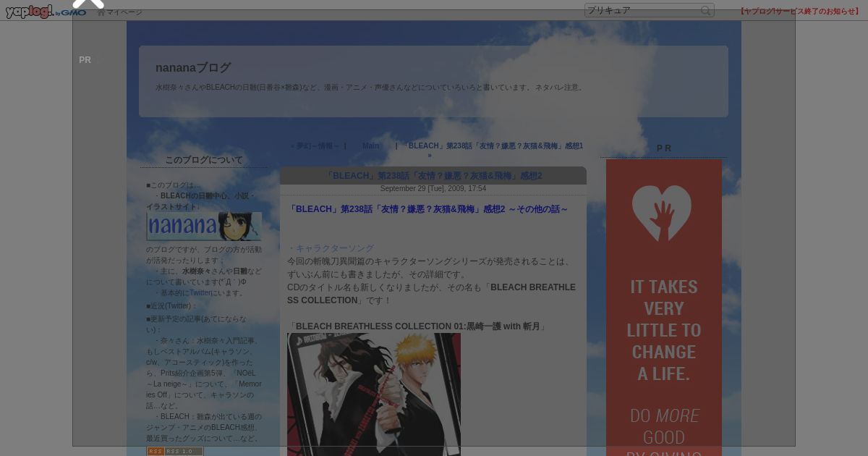This screenshot has width=868, height=456.
Task: Click the nanana banner image in sidebar
Action: (204, 226)
